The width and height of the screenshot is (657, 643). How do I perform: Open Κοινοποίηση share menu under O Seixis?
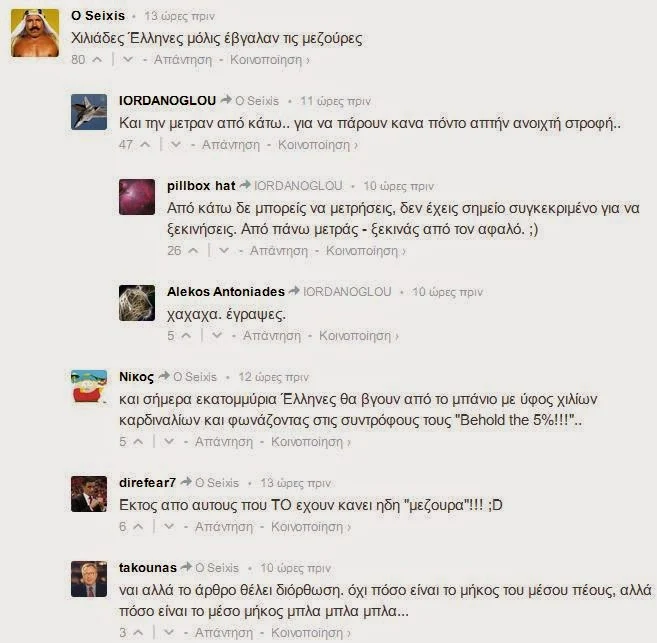coord(269,60)
